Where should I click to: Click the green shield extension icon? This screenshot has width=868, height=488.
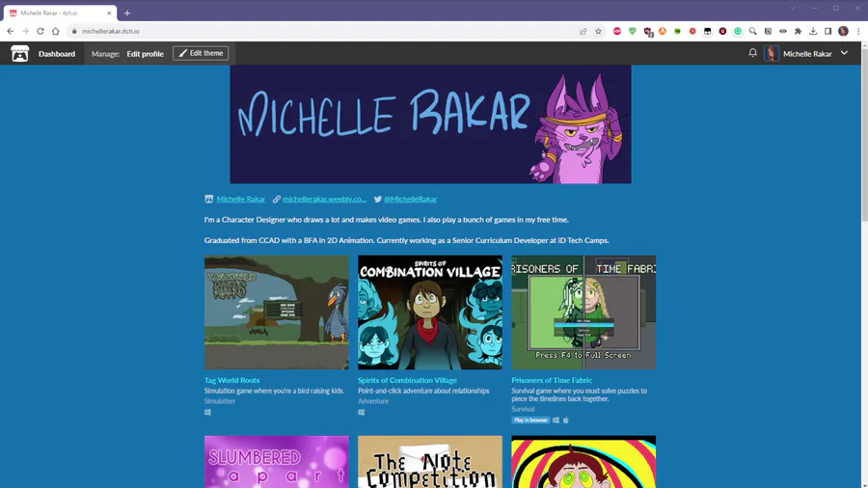pyautogui.click(x=632, y=31)
